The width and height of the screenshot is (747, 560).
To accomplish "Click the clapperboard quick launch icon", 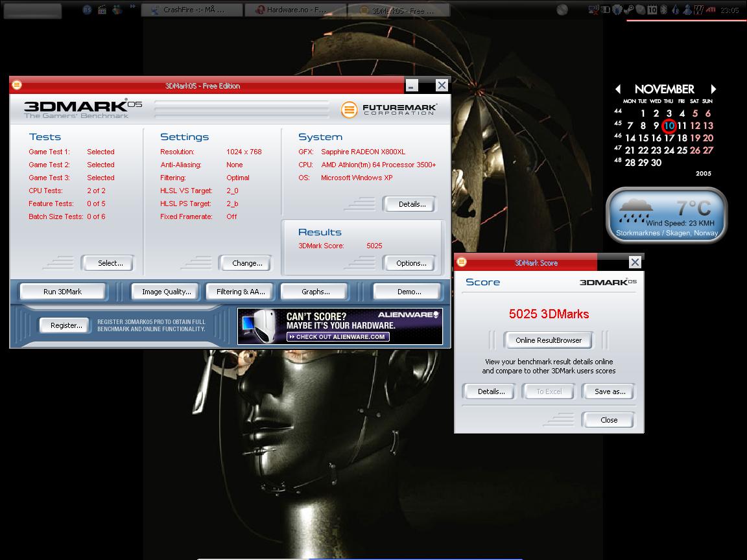I will point(102,9).
